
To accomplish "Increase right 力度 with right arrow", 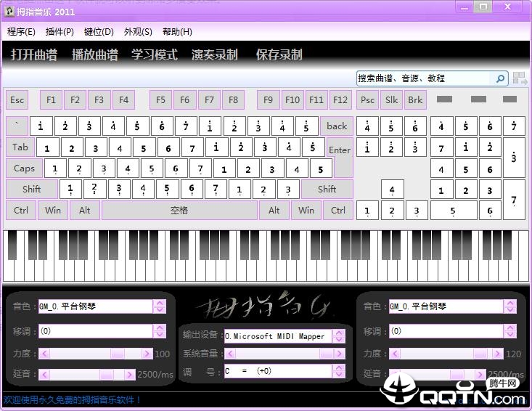I will [x=498, y=354].
